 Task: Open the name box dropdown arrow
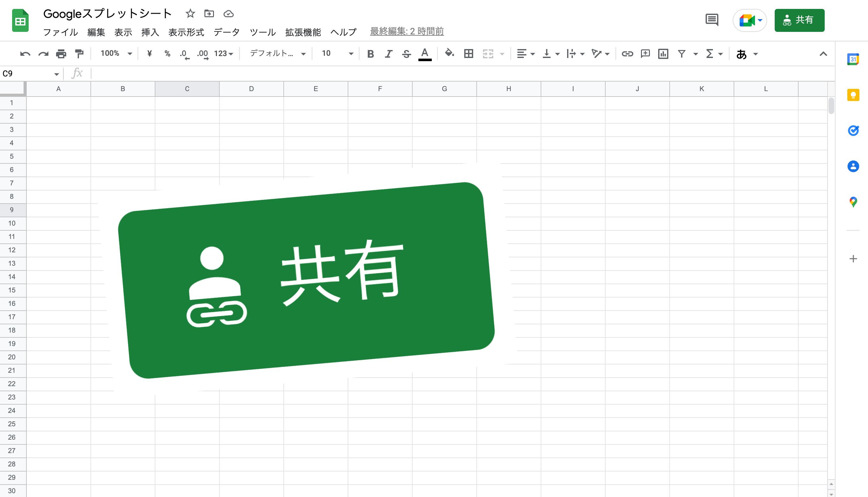(x=56, y=74)
